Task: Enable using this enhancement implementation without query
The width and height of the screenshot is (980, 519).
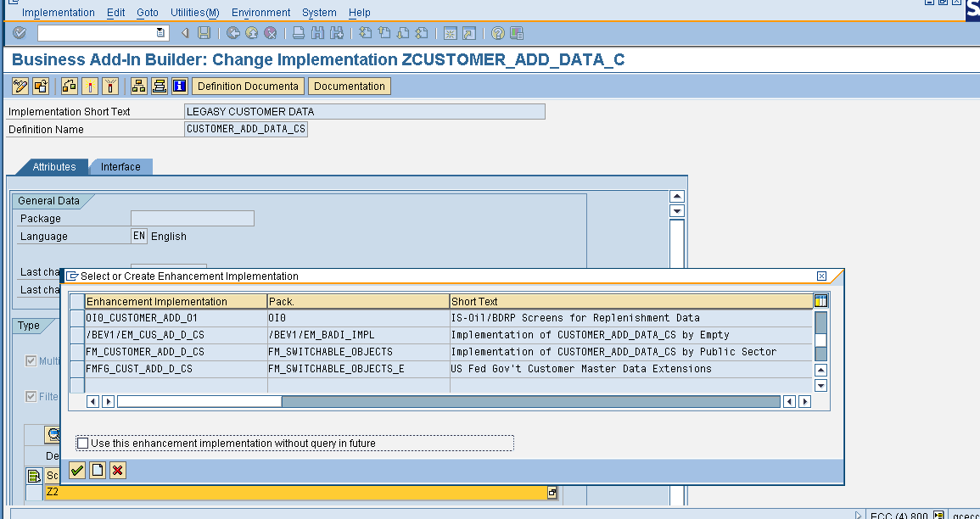Action: point(81,442)
